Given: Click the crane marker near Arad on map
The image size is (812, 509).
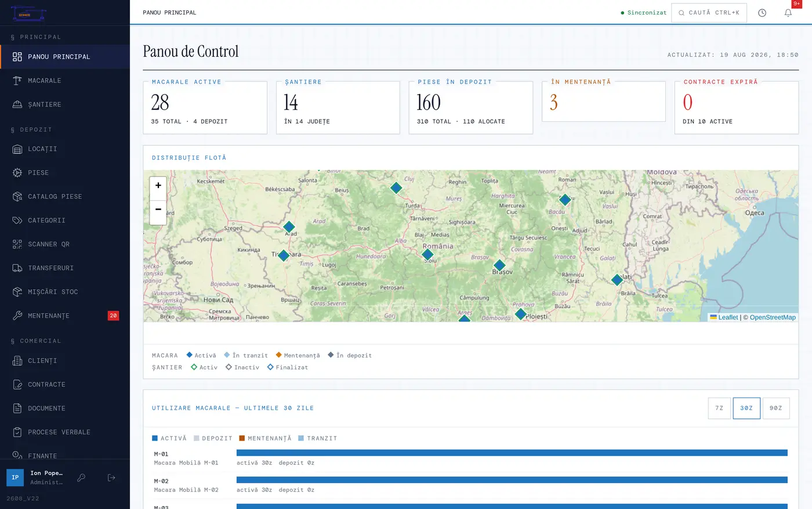Looking at the screenshot, I should 289,227.
